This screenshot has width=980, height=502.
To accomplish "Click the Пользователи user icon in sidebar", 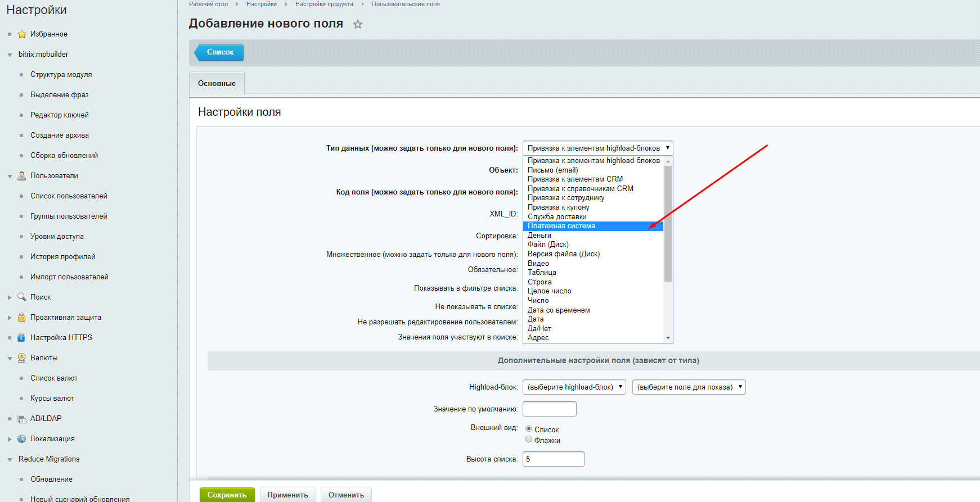I will (22, 176).
